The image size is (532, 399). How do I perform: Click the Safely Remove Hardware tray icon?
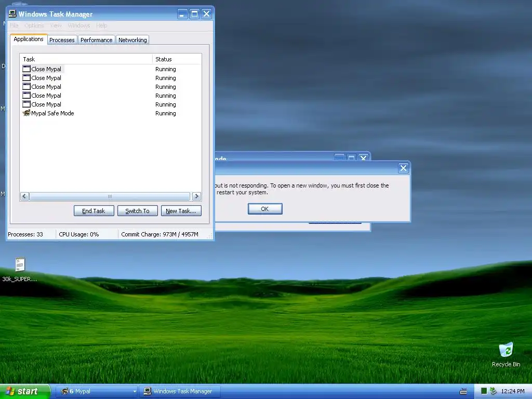[493, 391]
